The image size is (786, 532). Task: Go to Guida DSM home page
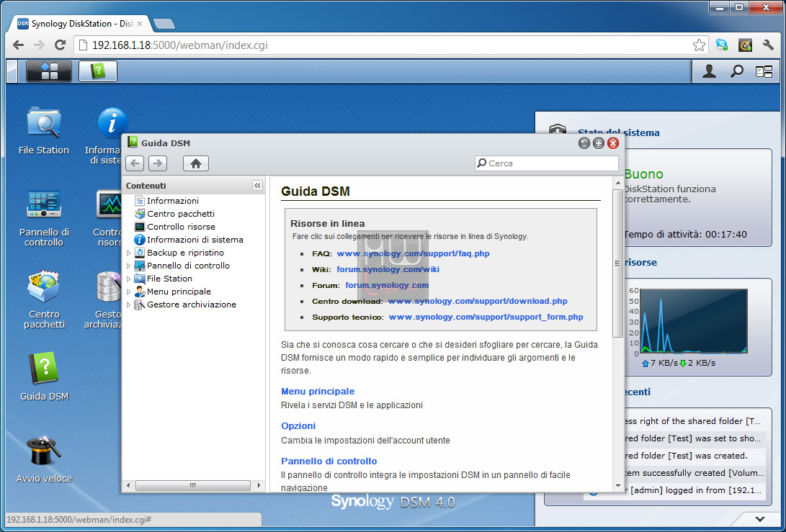tap(196, 163)
